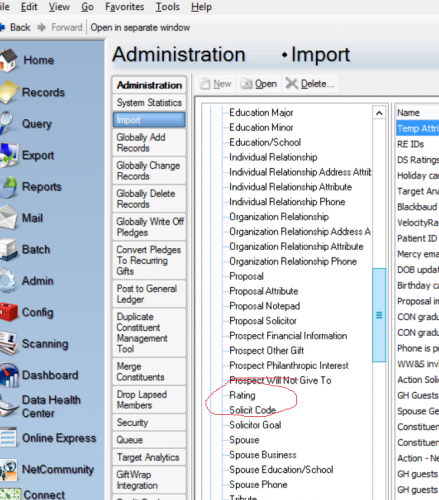Screen dimensions: 439x500
Task: Select the Import administration item
Action: 149,120
